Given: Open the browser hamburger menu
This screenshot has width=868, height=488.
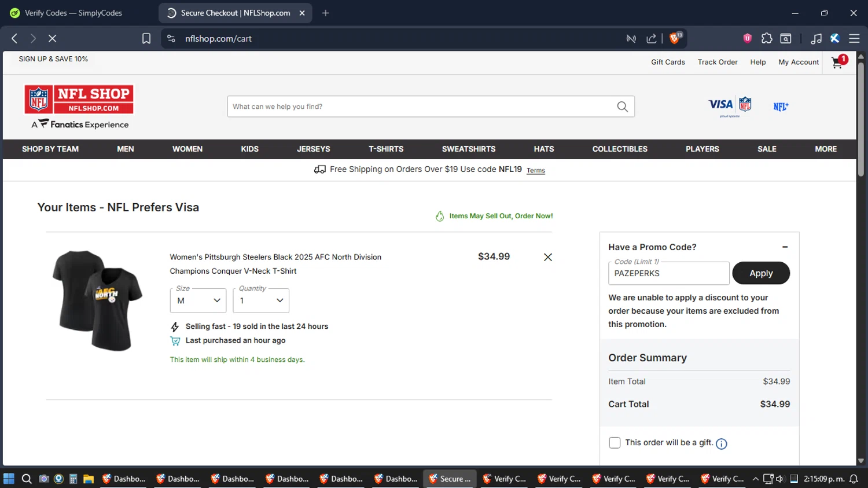Looking at the screenshot, I should click(854, 38).
